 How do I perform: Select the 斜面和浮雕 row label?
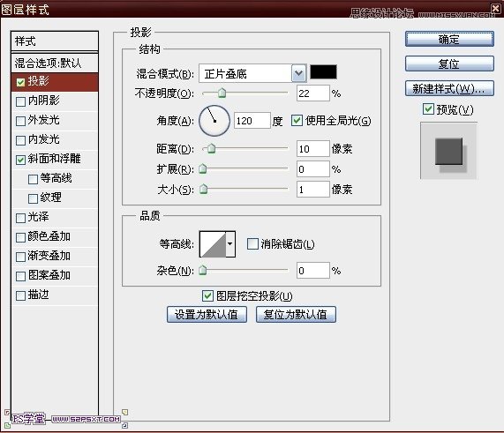click(x=54, y=159)
